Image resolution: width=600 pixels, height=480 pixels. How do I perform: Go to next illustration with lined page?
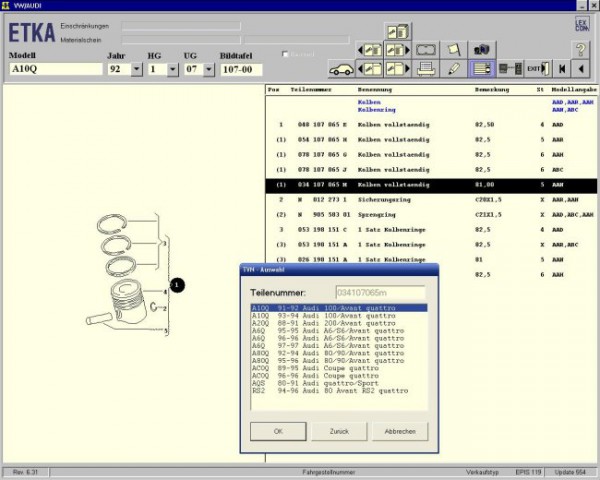pos(398,50)
